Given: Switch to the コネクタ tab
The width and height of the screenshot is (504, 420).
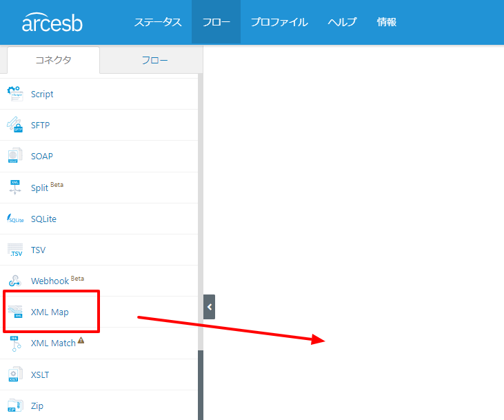Looking at the screenshot, I should 53,60.
